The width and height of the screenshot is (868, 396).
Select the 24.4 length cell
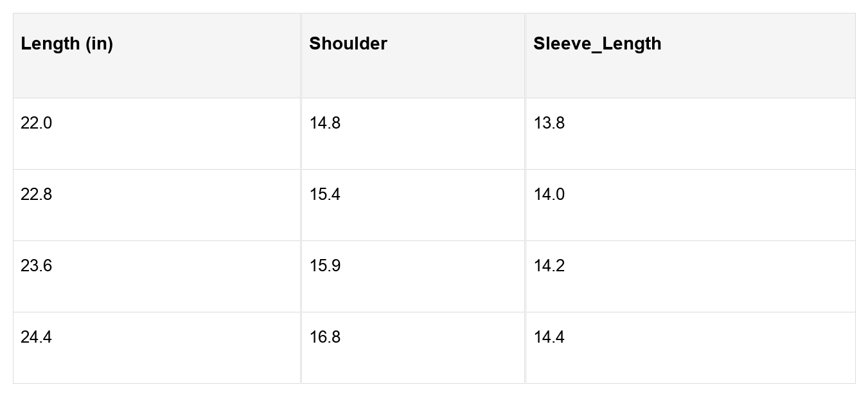point(36,337)
